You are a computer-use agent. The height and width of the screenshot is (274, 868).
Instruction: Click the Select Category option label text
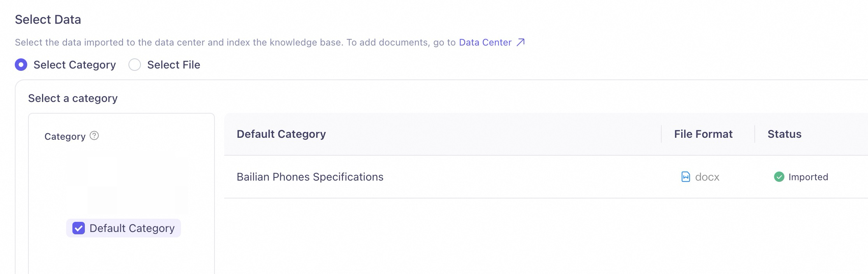[75, 65]
